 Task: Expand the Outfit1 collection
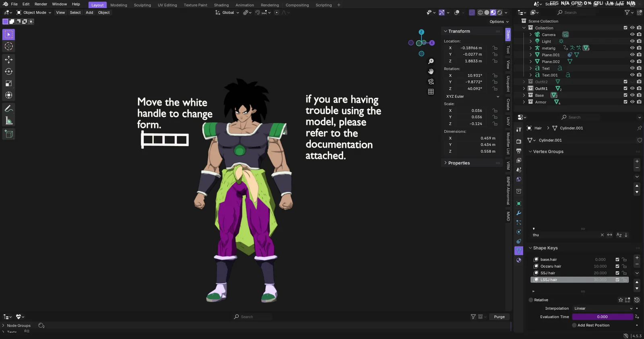[524, 89]
